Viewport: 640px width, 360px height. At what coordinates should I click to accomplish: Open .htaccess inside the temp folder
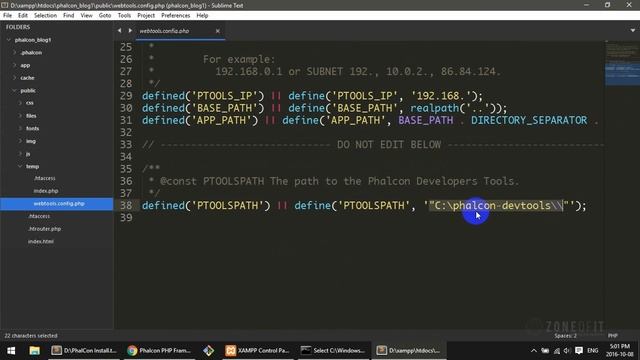point(45,178)
